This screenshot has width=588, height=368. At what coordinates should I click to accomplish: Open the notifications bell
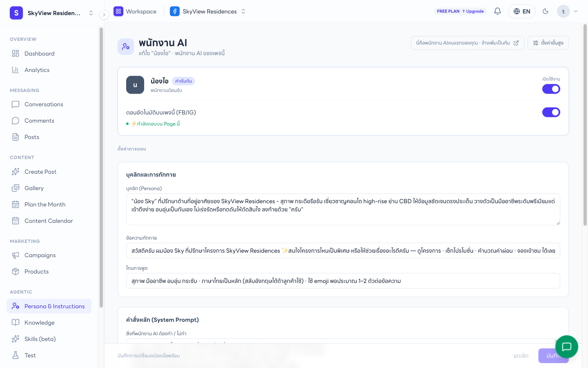(497, 11)
